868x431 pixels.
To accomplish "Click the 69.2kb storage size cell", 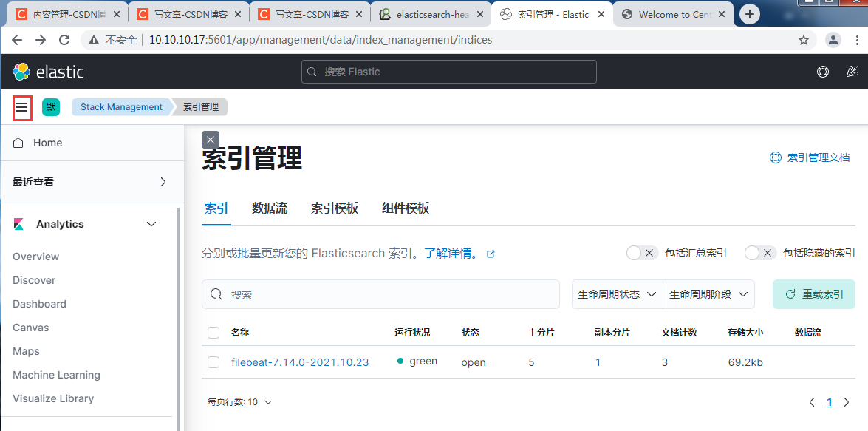I will (x=745, y=362).
